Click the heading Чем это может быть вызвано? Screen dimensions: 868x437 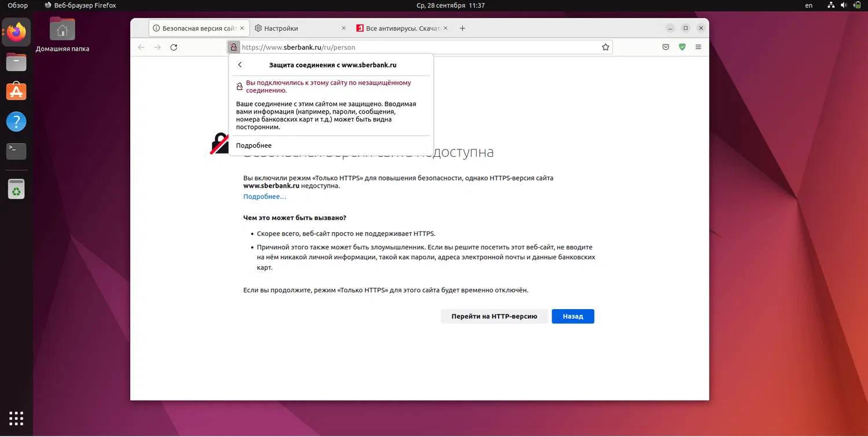295,218
